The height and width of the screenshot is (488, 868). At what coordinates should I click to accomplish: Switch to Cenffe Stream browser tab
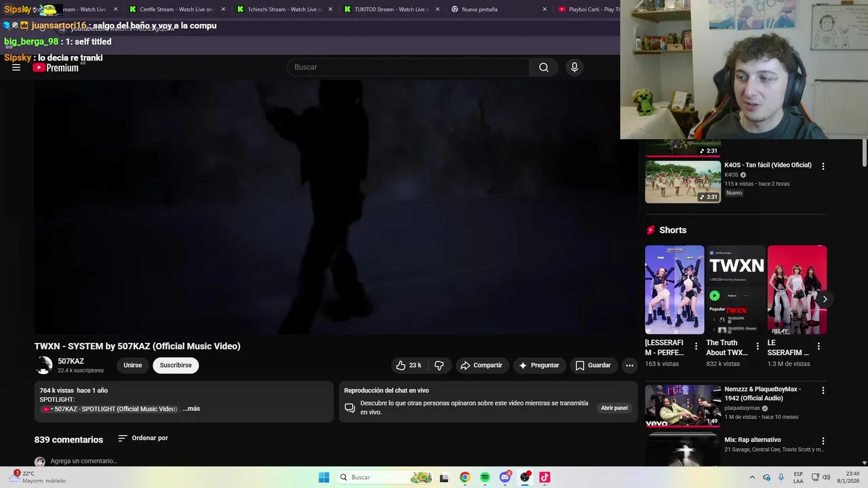pos(176,9)
